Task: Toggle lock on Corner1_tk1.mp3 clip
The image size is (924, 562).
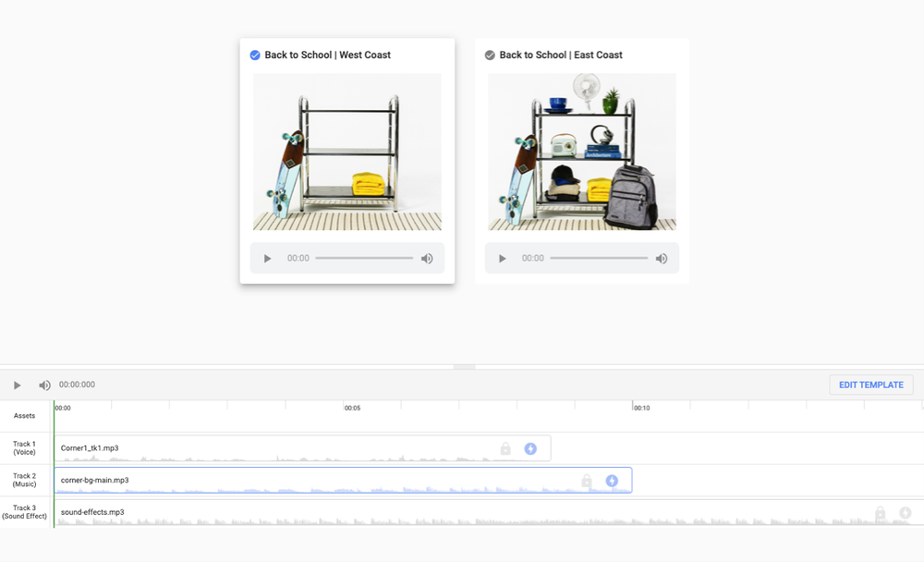Action: (x=505, y=448)
